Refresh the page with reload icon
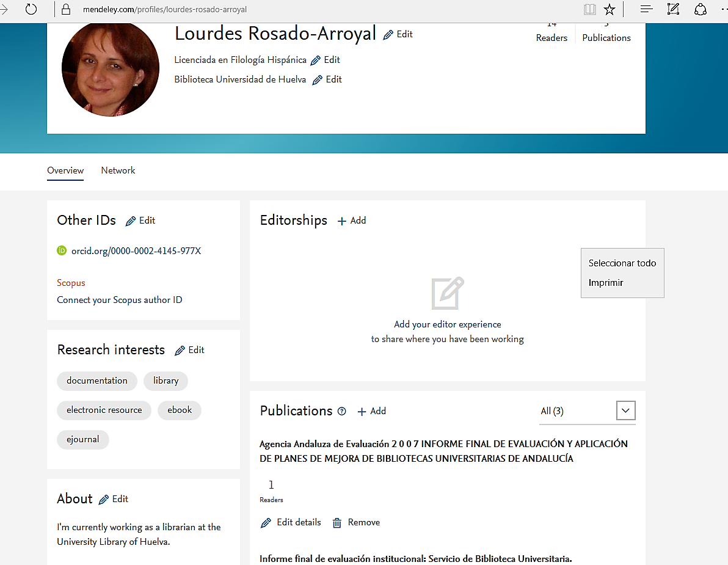This screenshot has width=728, height=565. click(31, 9)
